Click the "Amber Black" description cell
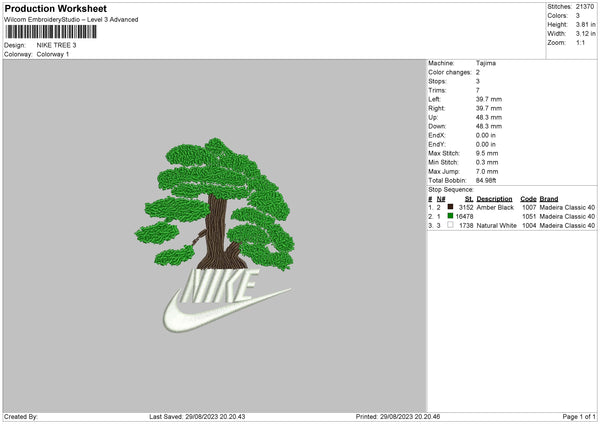 click(x=495, y=207)
